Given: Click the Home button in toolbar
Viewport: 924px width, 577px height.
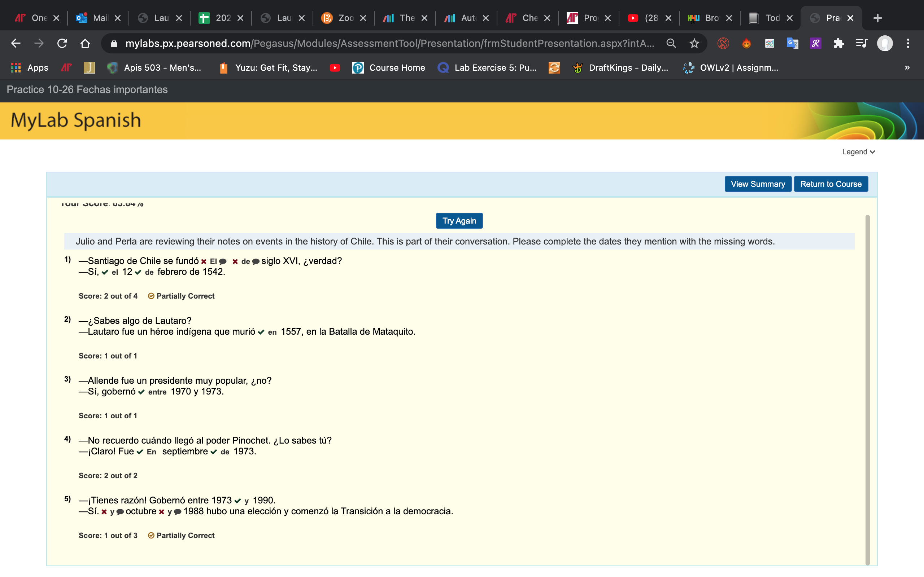Looking at the screenshot, I should click(x=85, y=44).
